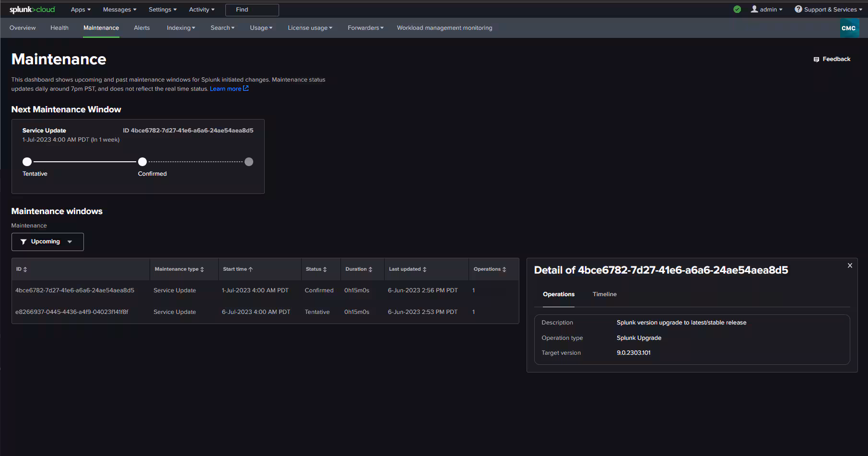Go to the Health tab
Screen dimensions: 868x456
click(59, 28)
